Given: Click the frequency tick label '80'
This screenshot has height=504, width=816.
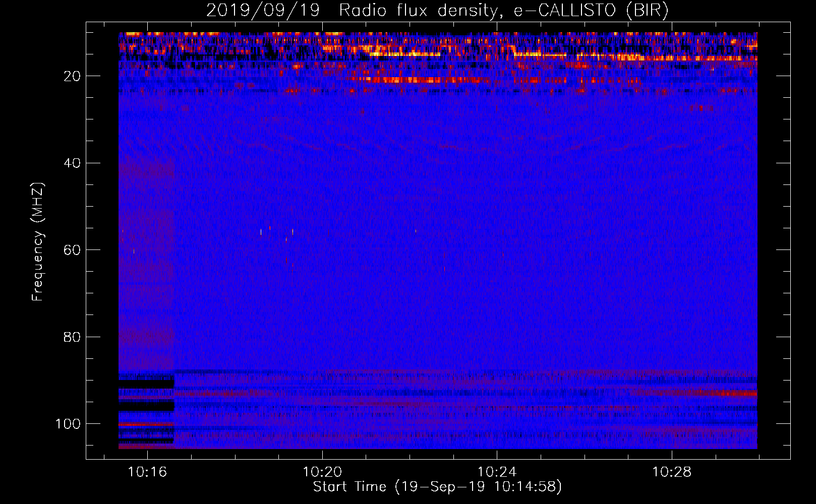Looking at the screenshot, I should point(72,337).
